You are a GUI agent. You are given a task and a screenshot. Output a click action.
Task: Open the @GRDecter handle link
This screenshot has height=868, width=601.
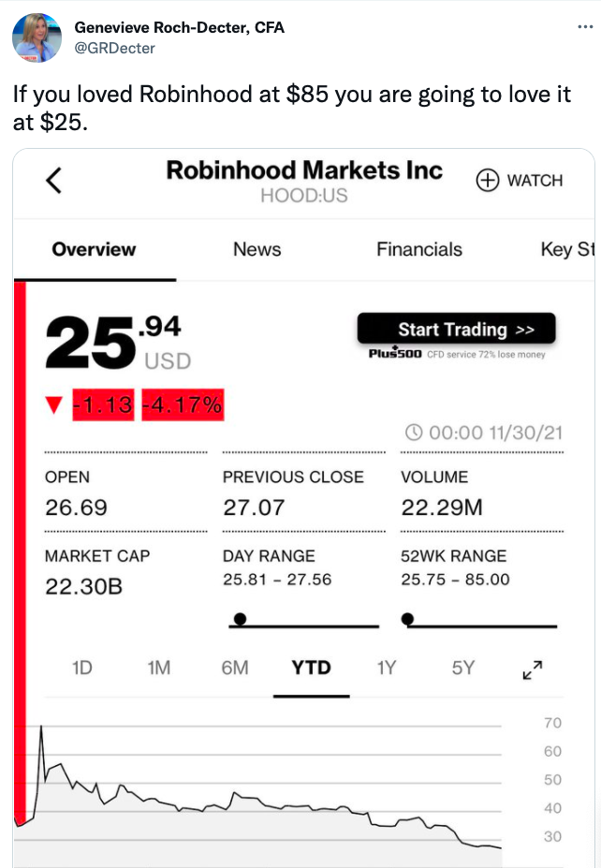coord(115,48)
